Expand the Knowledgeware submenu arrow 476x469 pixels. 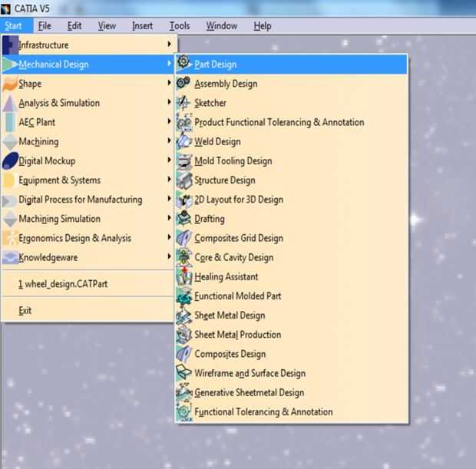169,256
